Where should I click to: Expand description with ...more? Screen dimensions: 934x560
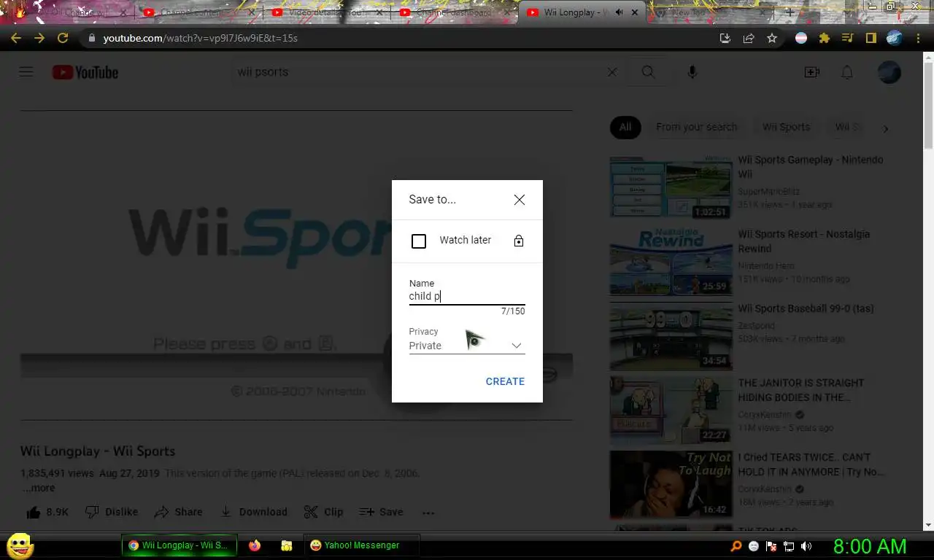click(x=38, y=488)
